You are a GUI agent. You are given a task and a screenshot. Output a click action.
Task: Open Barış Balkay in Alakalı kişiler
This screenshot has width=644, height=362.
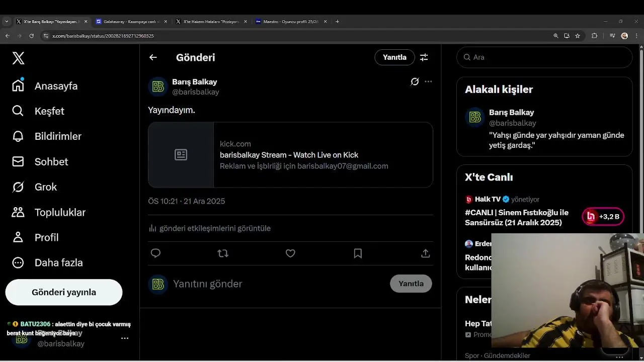tap(544, 129)
